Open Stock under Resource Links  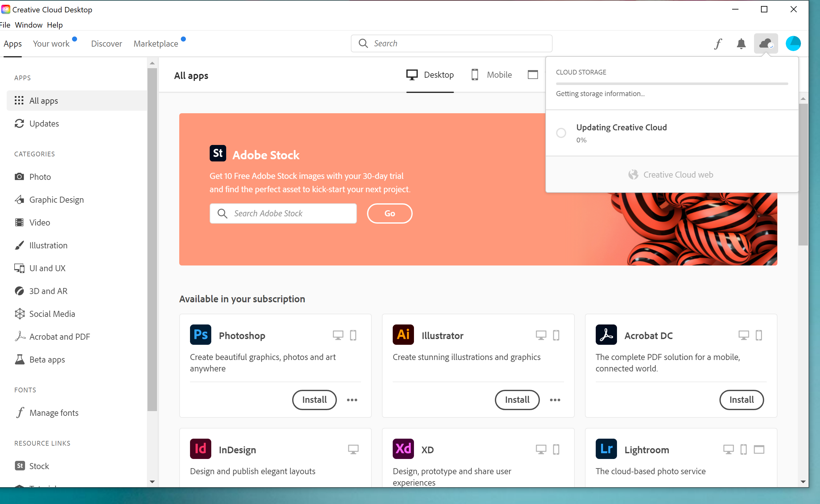[39, 466]
